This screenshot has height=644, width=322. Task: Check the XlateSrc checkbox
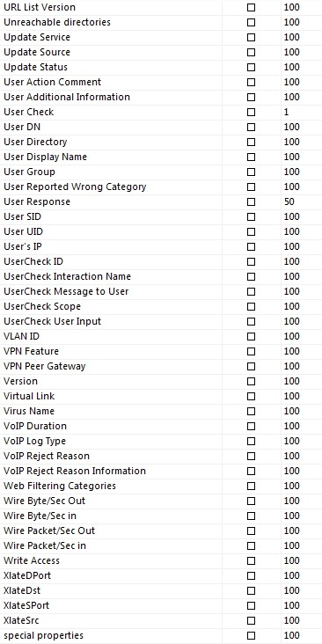click(251, 620)
